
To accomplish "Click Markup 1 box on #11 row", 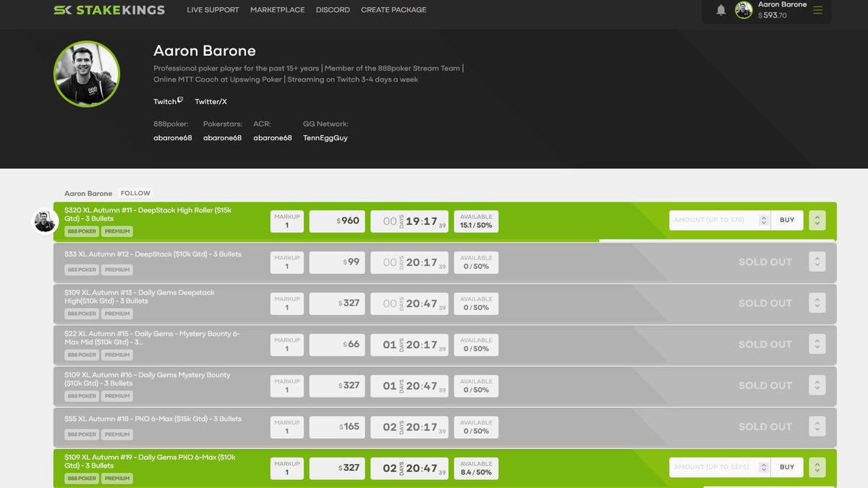I will coord(287,221).
